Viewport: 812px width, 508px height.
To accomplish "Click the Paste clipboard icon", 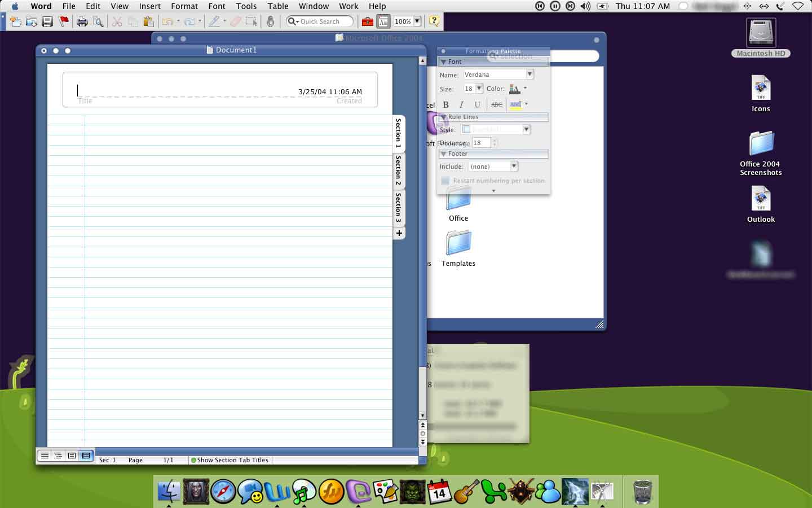I will (x=148, y=21).
